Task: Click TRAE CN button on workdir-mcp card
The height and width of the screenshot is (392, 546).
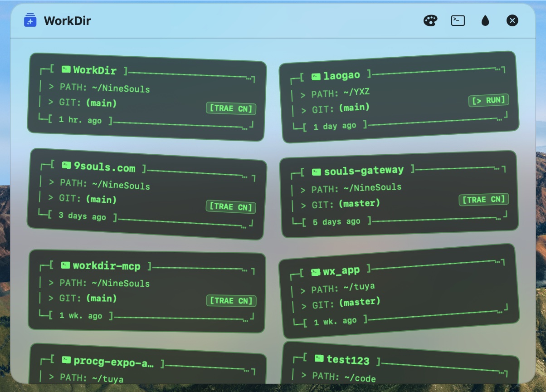Action: click(231, 301)
